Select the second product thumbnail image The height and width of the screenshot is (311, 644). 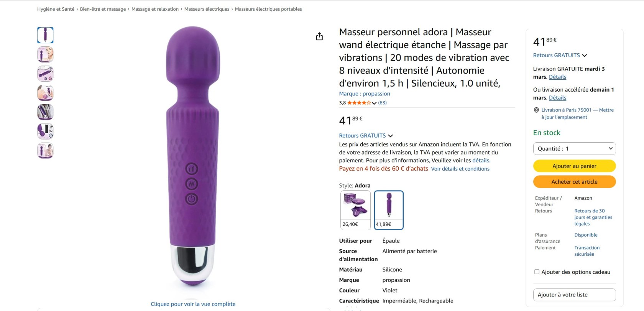[x=45, y=54]
